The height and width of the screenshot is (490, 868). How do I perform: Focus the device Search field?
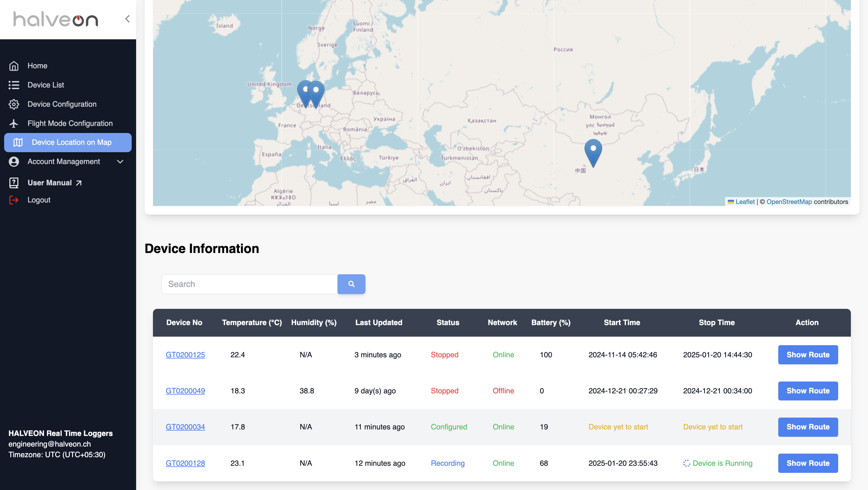point(249,284)
